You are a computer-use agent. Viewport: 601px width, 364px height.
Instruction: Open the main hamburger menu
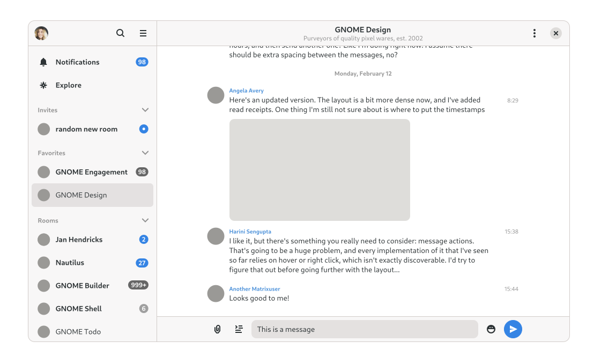(143, 33)
